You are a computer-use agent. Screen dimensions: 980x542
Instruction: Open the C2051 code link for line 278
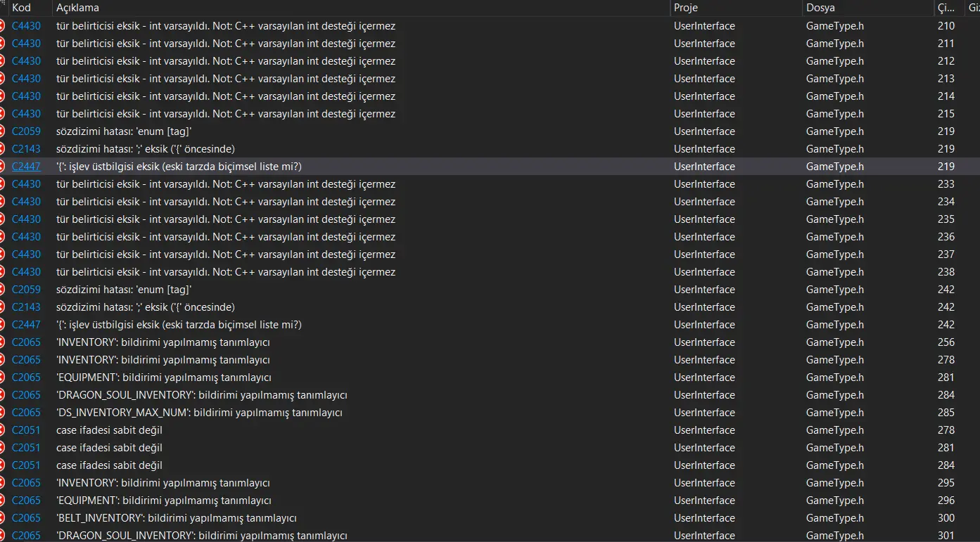click(x=26, y=430)
